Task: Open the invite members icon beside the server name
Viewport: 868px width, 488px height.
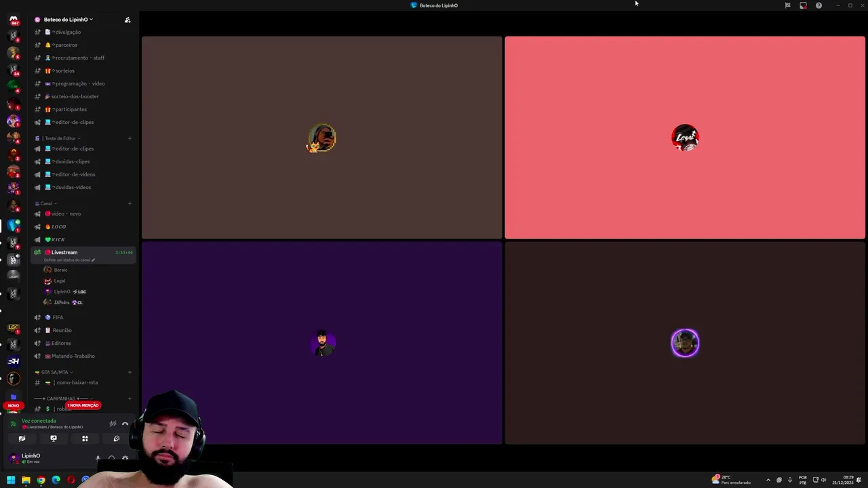Action: click(x=127, y=20)
